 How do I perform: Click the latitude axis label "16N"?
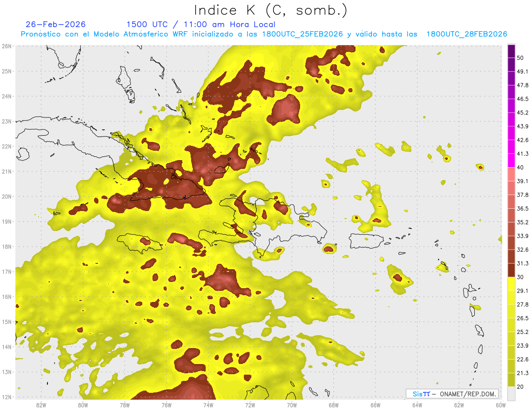[x=7, y=297]
